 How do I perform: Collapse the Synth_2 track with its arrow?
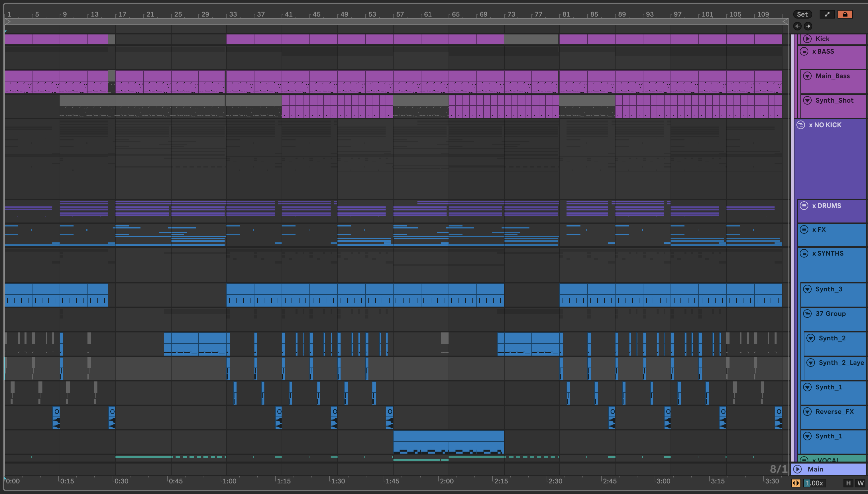[x=811, y=338]
